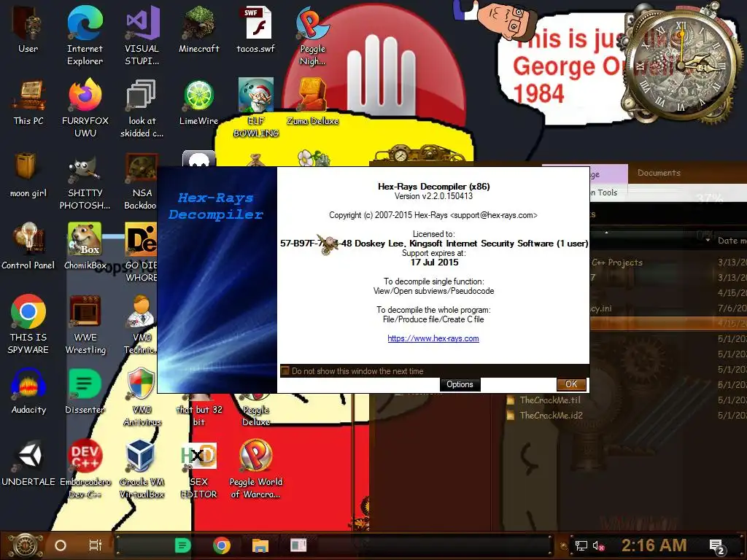The image size is (747, 560).
Task: Open ELF BOWLING game icon
Action: [x=256, y=108]
